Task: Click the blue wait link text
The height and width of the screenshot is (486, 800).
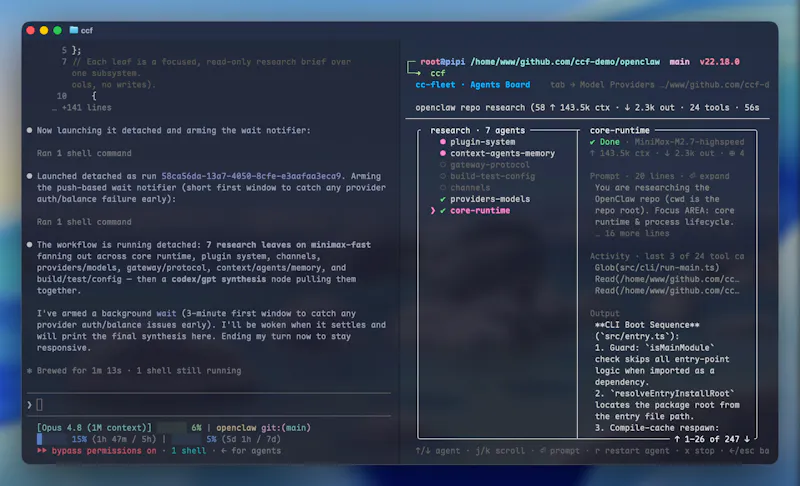Action: (x=166, y=313)
